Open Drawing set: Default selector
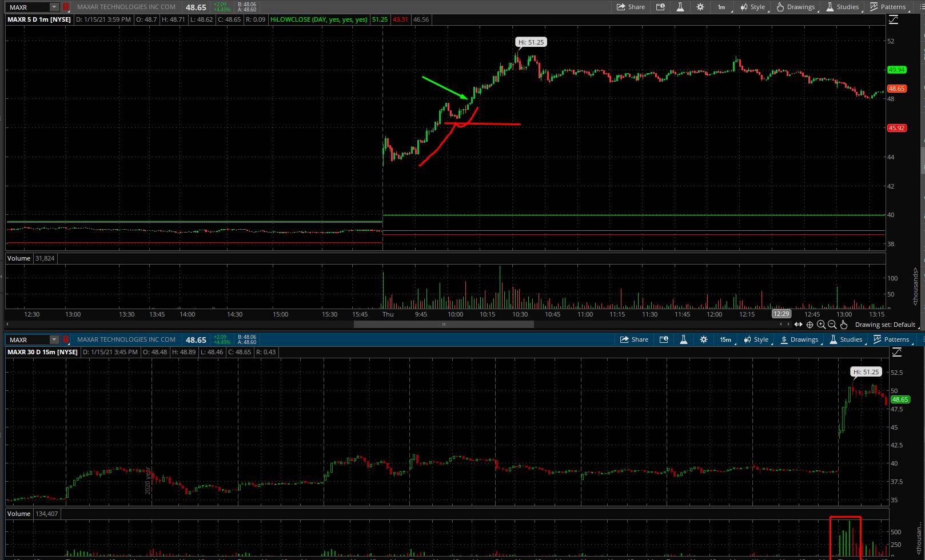The width and height of the screenshot is (925, 560). 885,325
